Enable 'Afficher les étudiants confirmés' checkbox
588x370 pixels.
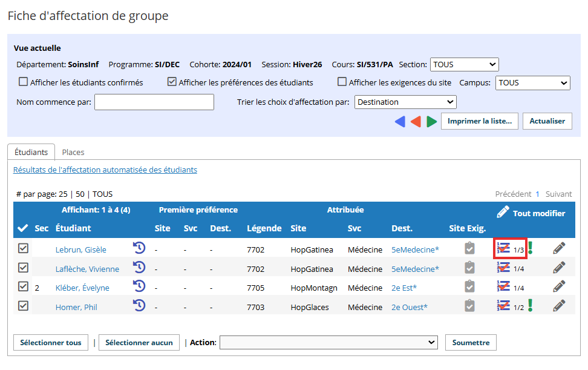pos(24,82)
